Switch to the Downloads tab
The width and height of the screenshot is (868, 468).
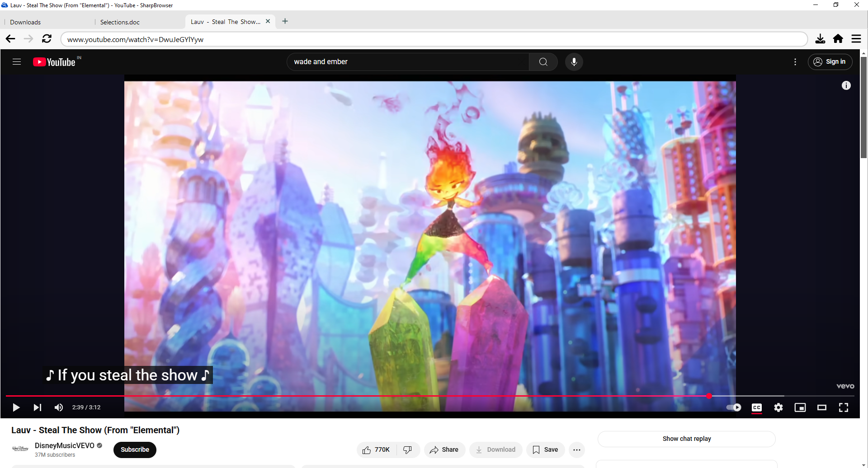tap(47, 22)
